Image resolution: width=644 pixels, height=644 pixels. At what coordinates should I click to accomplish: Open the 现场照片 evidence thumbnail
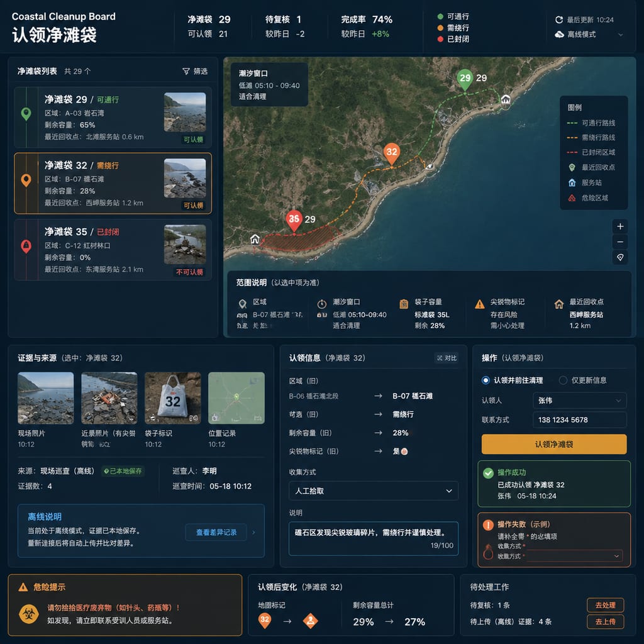45,398
